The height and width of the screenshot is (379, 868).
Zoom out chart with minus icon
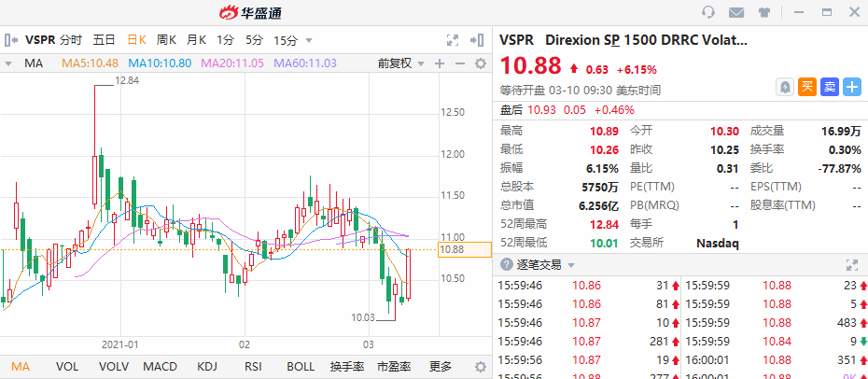click(459, 63)
